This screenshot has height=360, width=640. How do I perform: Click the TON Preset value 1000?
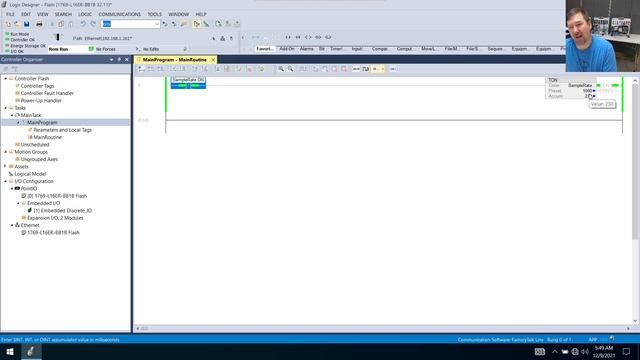pyautogui.click(x=587, y=91)
